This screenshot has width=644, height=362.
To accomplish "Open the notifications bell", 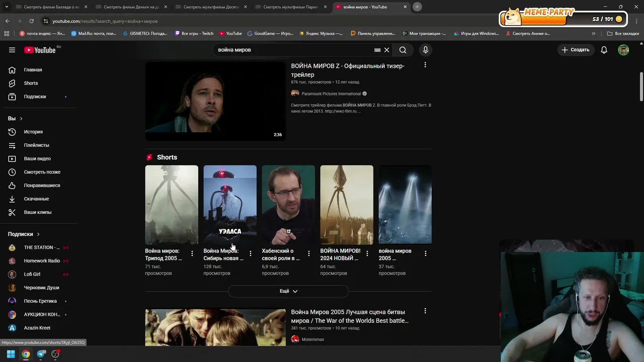I will pyautogui.click(x=604, y=50).
